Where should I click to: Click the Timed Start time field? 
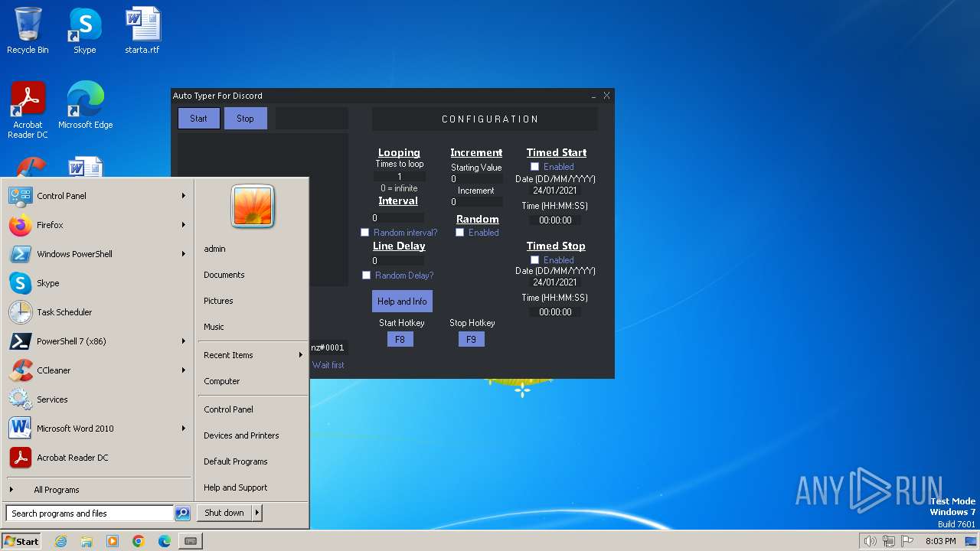click(555, 220)
